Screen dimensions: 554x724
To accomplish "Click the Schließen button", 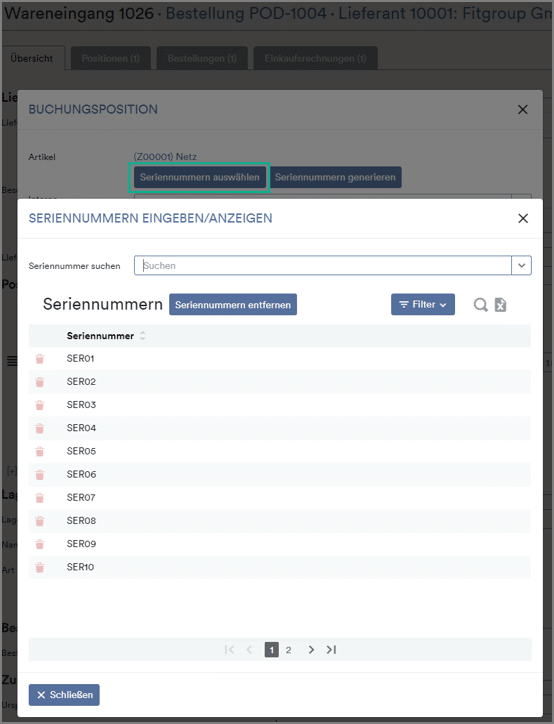I will click(64, 695).
